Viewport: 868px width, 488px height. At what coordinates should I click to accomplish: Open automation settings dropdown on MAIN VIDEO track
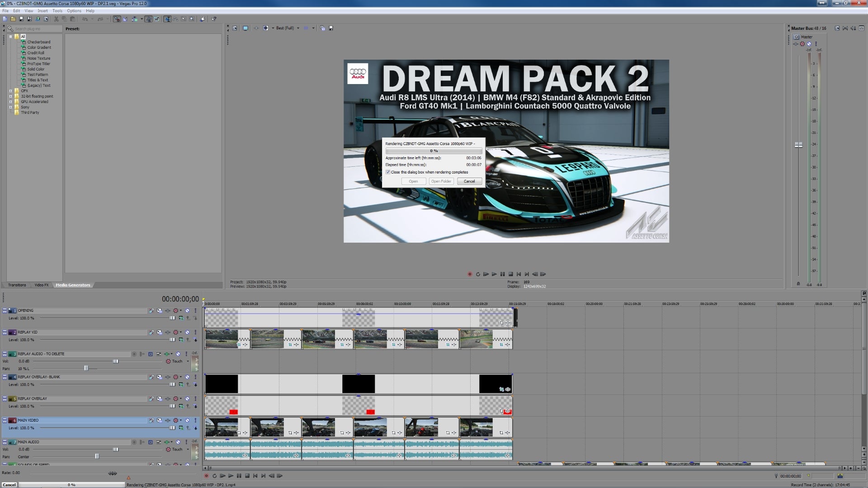pyautogui.click(x=181, y=420)
